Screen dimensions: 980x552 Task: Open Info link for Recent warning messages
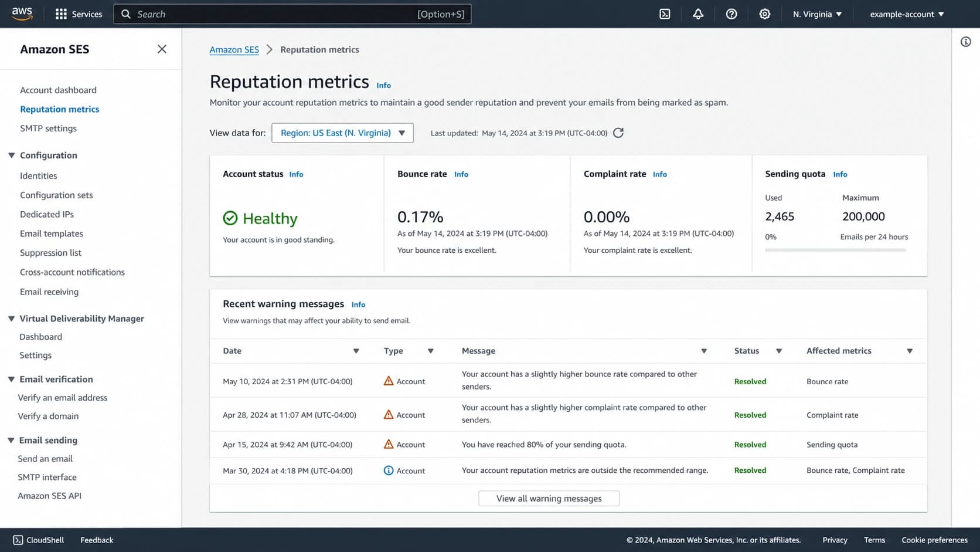(x=358, y=304)
